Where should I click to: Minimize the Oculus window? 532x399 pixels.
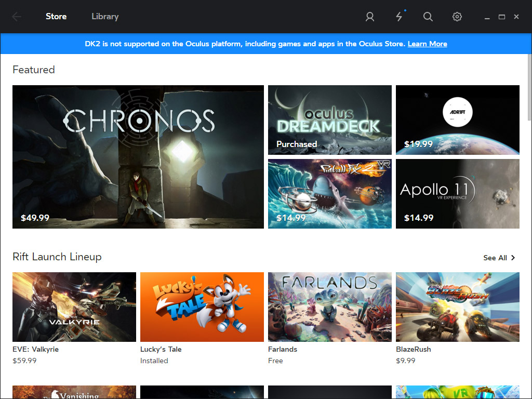coord(487,17)
